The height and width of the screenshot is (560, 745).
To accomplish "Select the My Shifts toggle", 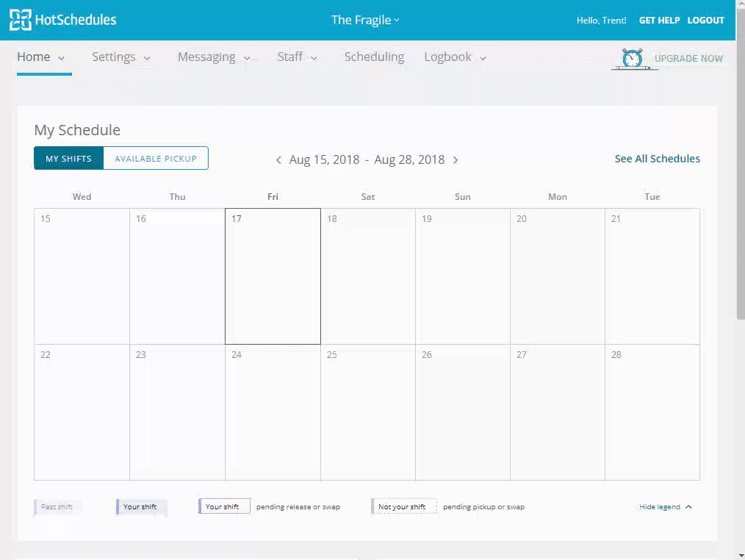I will pyautogui.click(x=68, y=158).
